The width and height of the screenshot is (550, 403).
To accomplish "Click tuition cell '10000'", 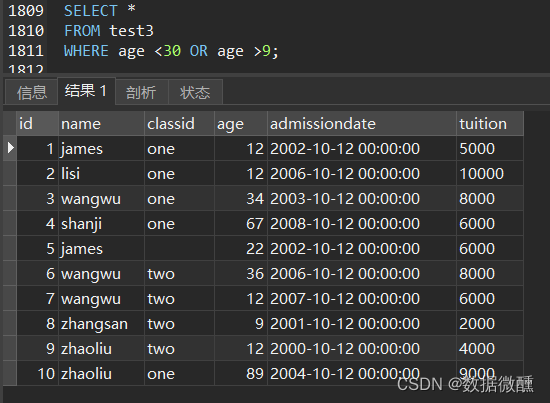I will coord(490,174).
